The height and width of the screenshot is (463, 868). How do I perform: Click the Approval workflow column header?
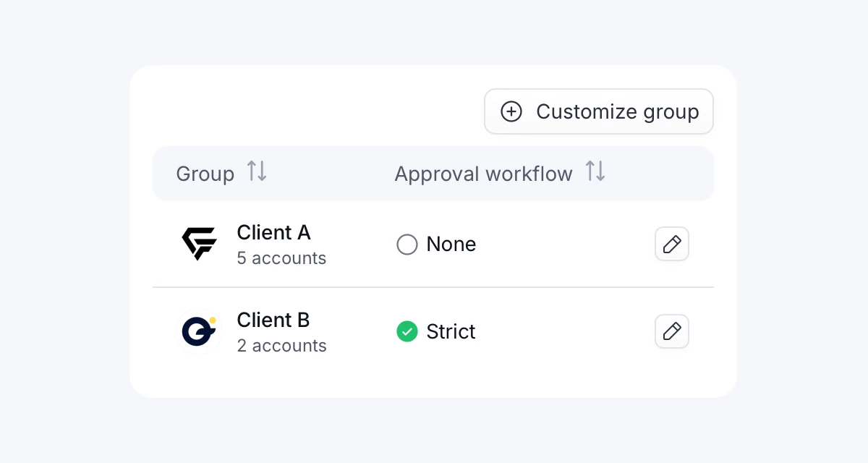pyautogui.click(x=483, y=173)
